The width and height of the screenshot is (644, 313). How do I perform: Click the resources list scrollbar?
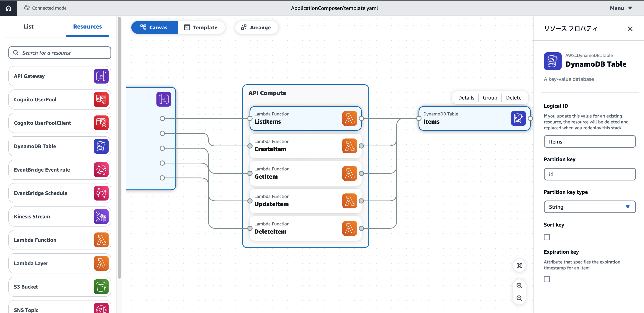pyautogui.click(x=119, y=148)
